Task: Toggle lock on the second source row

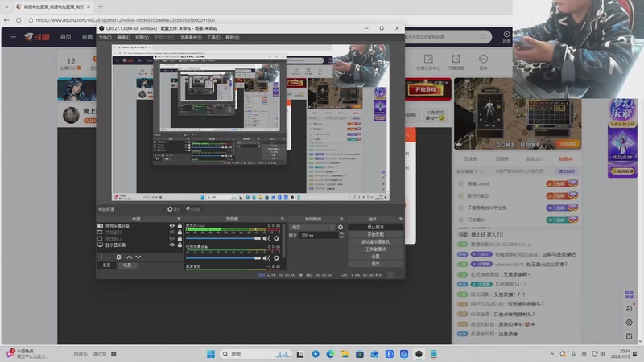Action: tap(180, 232)
